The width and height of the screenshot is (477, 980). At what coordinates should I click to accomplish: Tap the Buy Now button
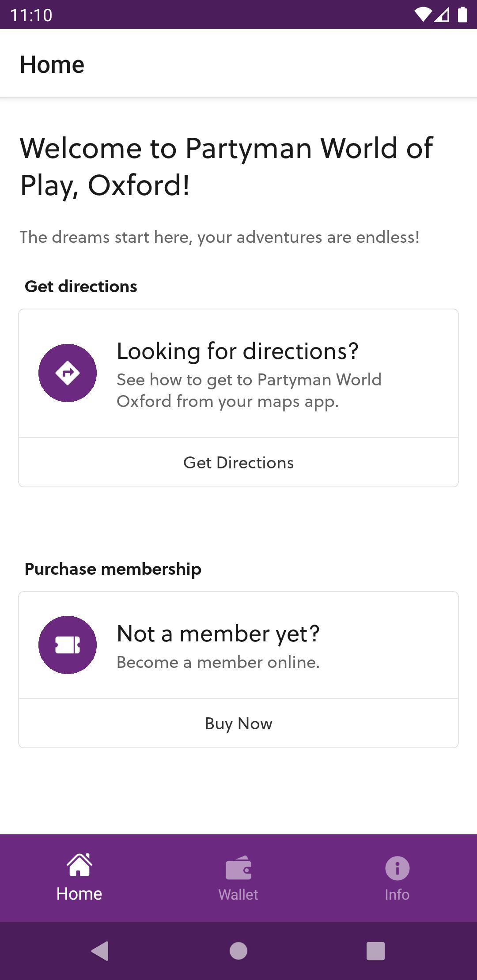[238, 723]
